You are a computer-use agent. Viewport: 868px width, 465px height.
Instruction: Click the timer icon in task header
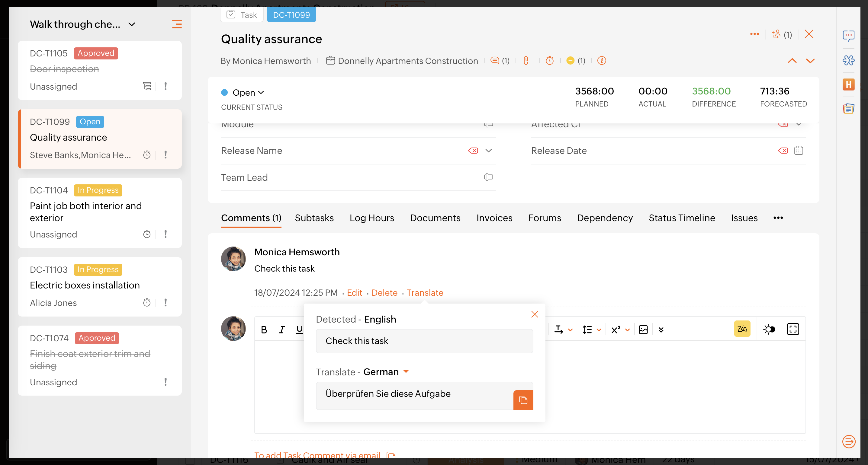(x=550, y=61)
